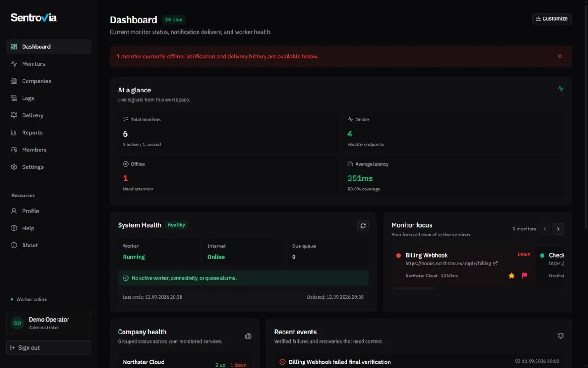Click the failed event error circle icon
The height and width of the screenshot is (368, 588).
pyautogui.click(x=283, y=362)
